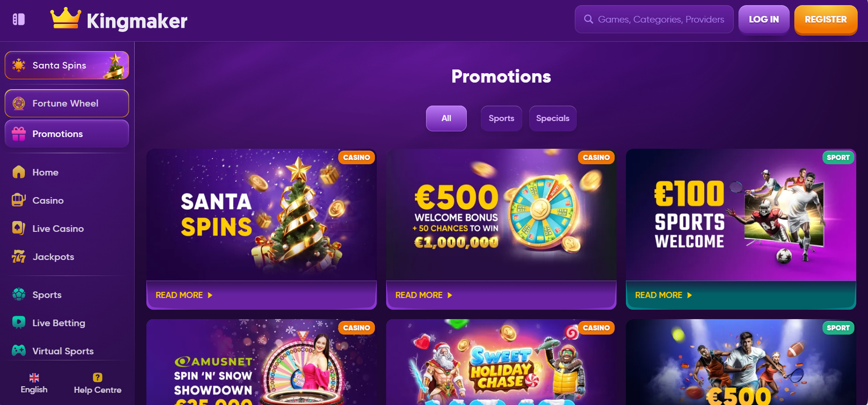Open Virtual Sports gamepad icon

tap(19, 351)
